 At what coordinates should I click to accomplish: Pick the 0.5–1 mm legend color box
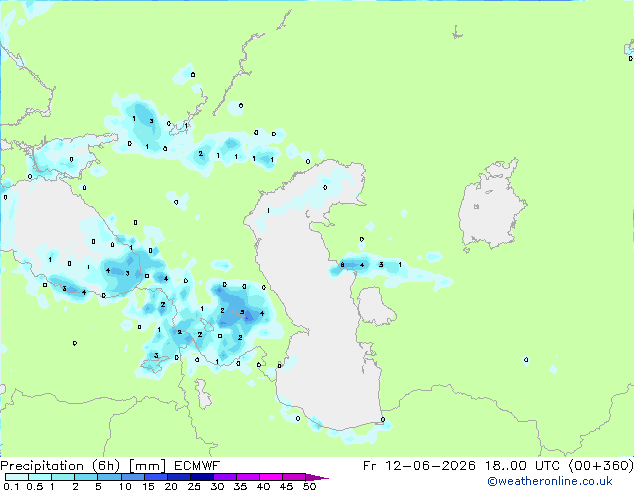point(40,477)
